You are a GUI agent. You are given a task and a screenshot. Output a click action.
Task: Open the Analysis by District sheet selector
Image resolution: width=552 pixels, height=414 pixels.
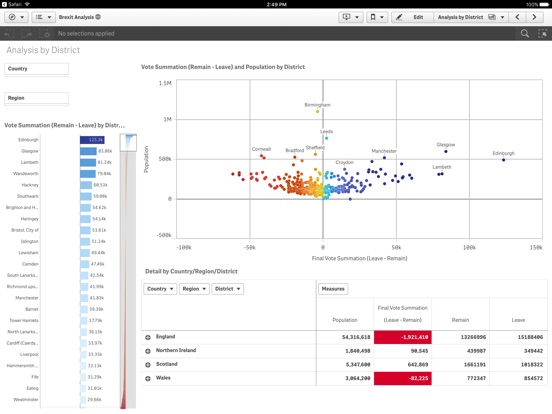(x=471, y=17)
